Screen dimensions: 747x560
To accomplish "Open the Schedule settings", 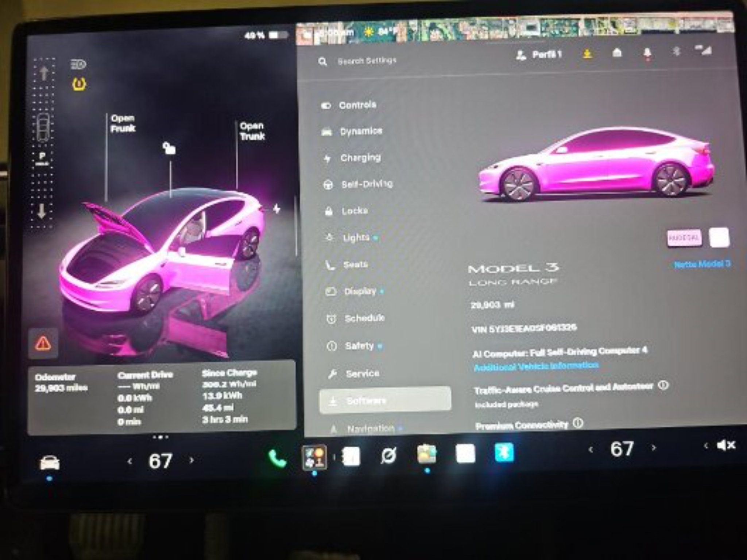I will [x=355, y=319].
